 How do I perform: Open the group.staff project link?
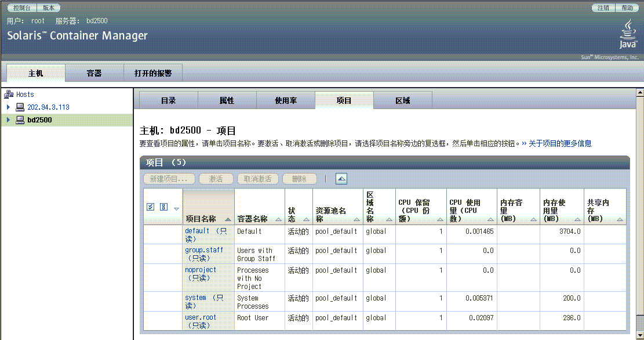(204, 254)
